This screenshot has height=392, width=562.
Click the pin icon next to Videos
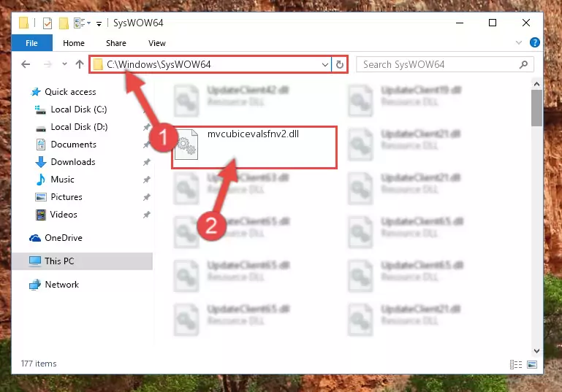147,215
